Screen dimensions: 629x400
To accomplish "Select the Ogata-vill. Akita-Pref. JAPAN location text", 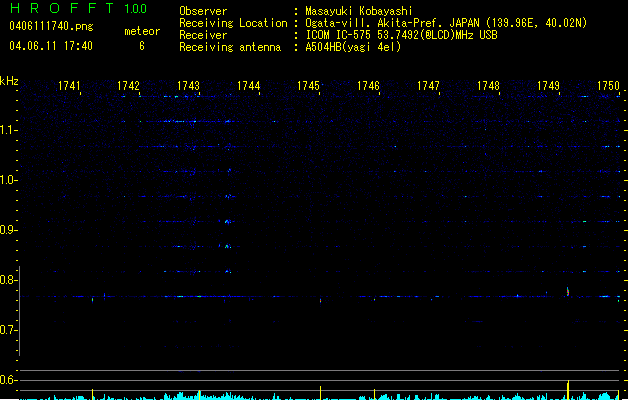I will 446,23.
